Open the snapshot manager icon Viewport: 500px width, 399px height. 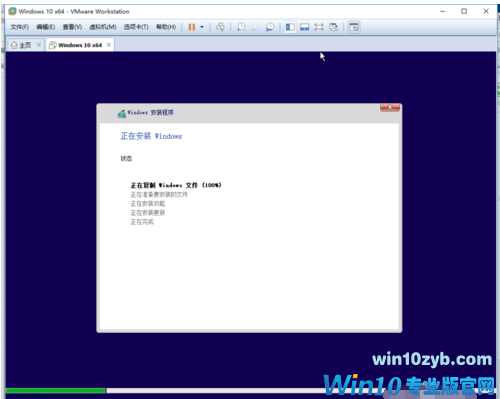[x=270, y=27]
